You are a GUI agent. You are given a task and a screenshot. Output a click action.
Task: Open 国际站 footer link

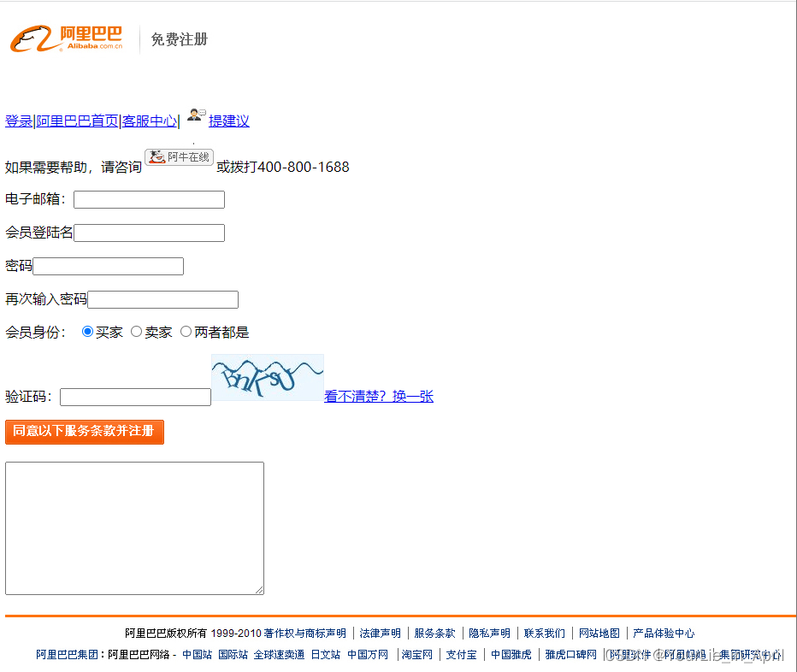pos(233,654)
